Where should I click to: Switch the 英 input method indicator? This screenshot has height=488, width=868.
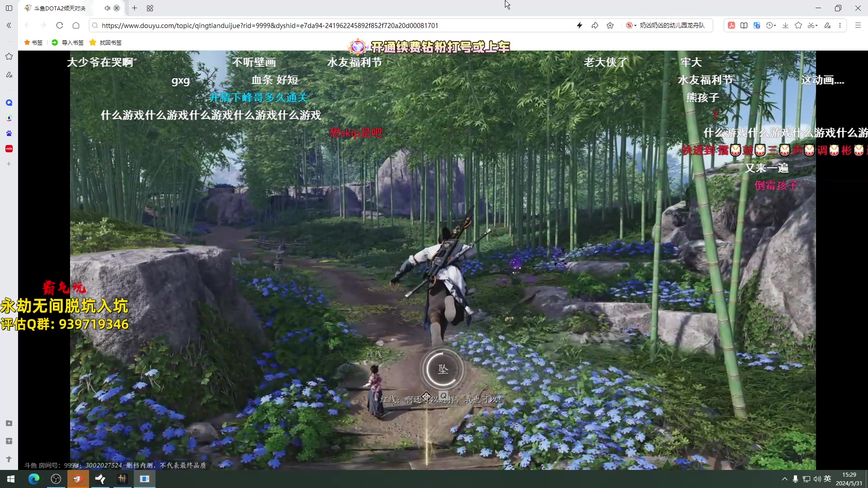(828, 479)
